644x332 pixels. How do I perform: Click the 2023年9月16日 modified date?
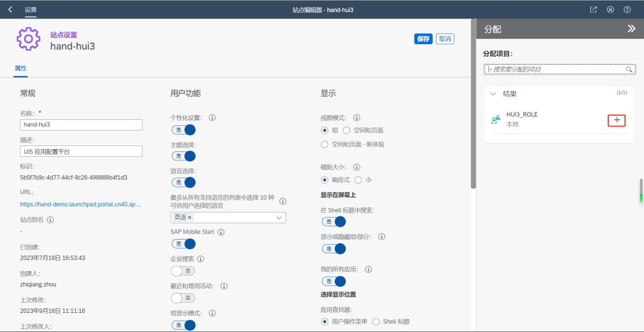[x=52, y=311]
